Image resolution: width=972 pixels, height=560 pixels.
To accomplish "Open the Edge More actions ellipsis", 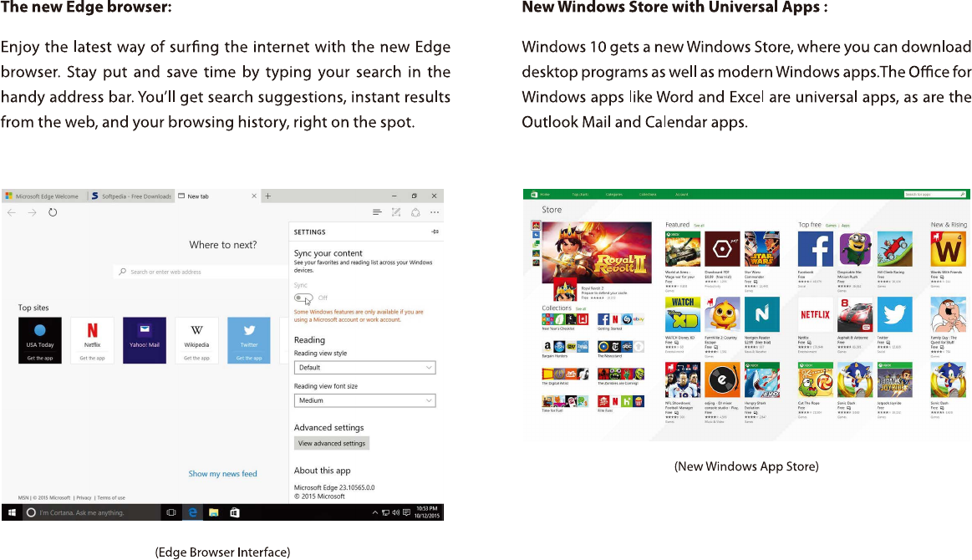I will tap(435, 212).
